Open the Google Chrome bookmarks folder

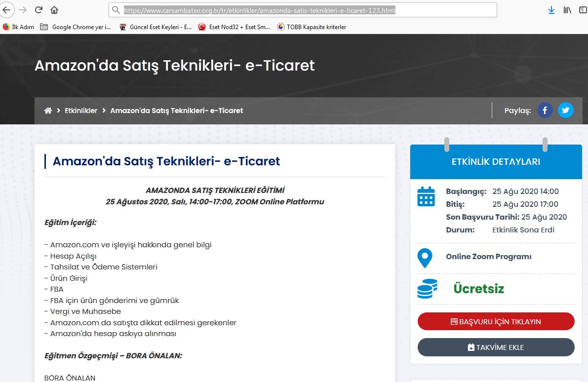pyautogui.click(x=76, y=27)
